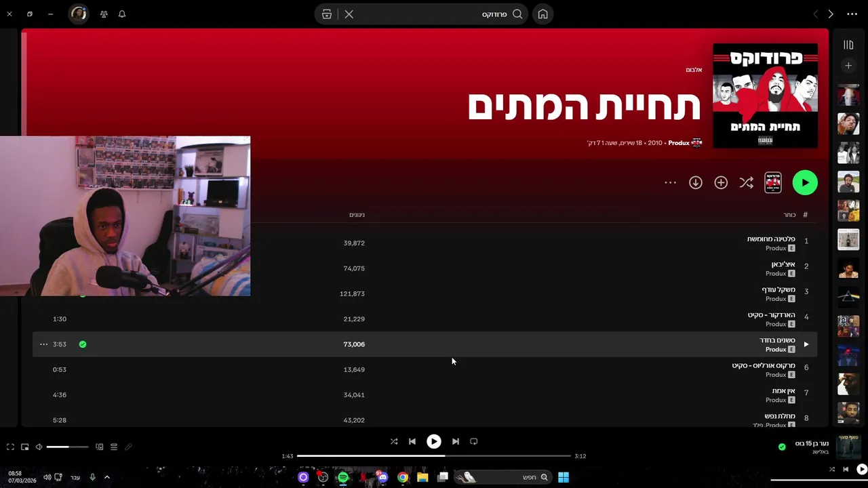The image size is (868, 488).
Task: Seek on the playback progress bar
Action: 434,456
